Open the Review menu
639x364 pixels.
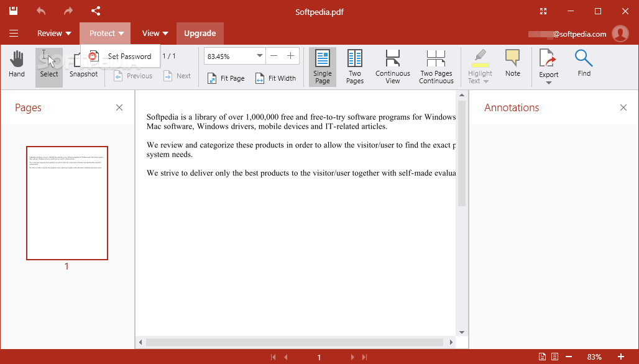[x=54, y=34]
